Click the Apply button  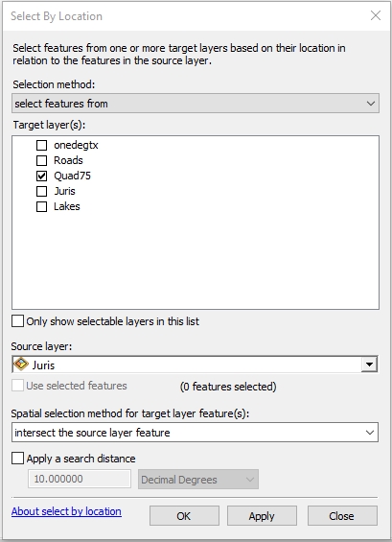[262, 516]
